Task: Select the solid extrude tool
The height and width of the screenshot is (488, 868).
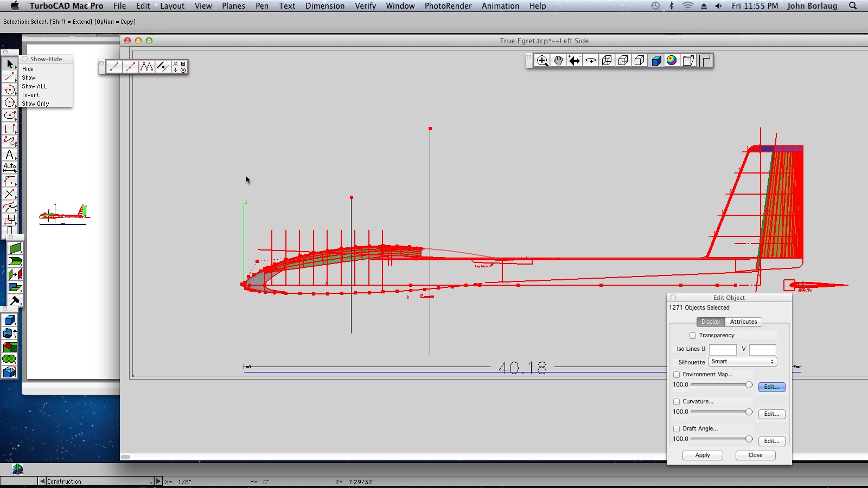Action: [10, 333]
